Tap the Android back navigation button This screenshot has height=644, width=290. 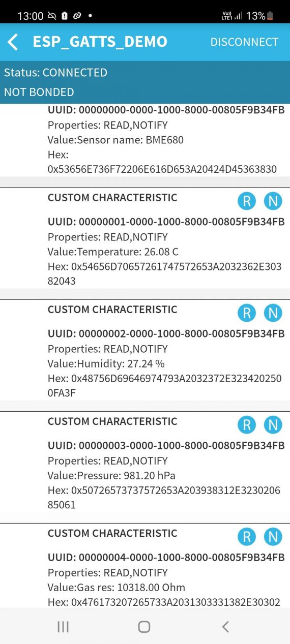pos(225,627)
